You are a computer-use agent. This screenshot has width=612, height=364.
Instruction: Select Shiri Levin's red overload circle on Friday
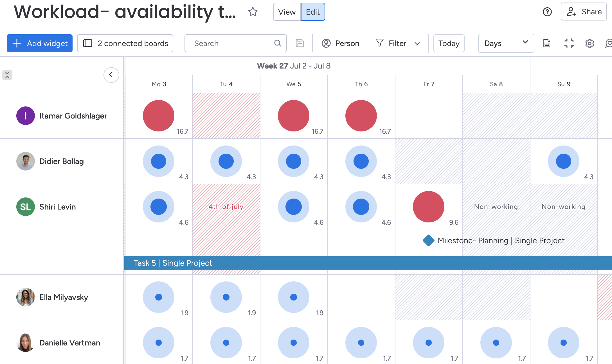point(428,207)
